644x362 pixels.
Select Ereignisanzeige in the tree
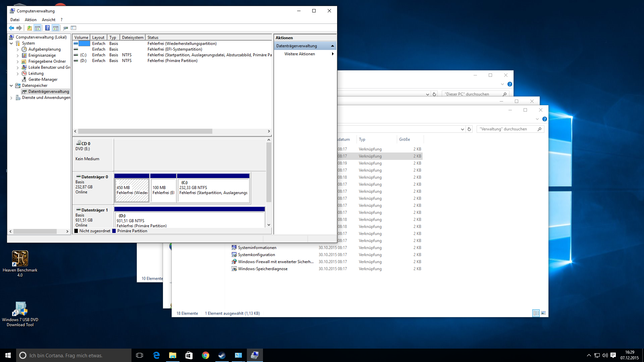point(42,55)
